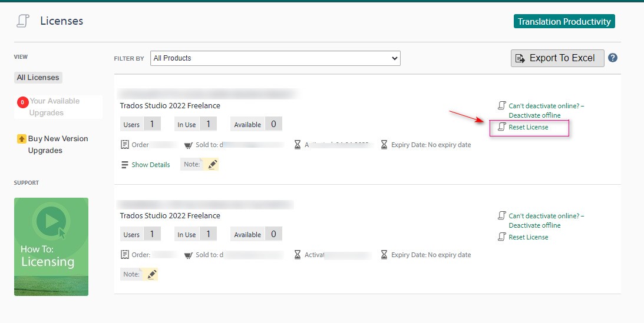The width and height of the screenshot is (644, 323).
Task: Open the Translation Productivity button
Action: 564,21
